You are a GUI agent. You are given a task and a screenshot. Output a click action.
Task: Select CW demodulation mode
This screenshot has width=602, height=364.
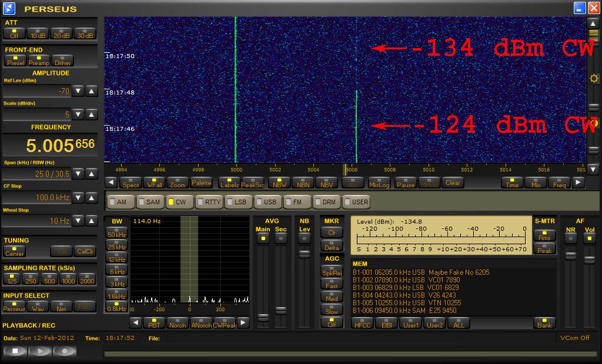coord(180,202)
